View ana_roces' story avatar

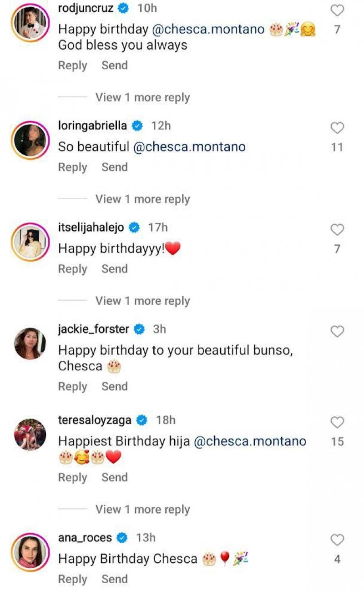pyautogui.click(x=30, y=552)
